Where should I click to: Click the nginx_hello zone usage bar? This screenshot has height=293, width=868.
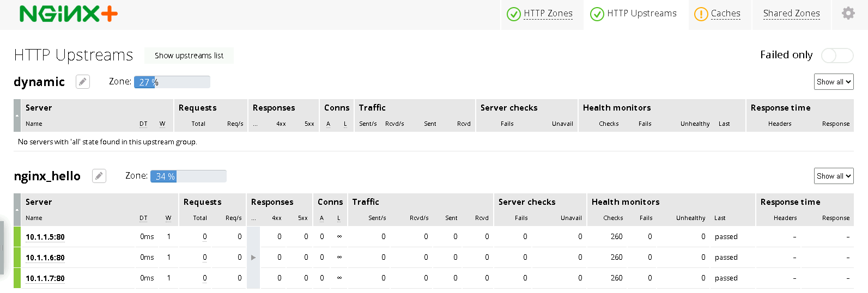click(x=188, y=176)
